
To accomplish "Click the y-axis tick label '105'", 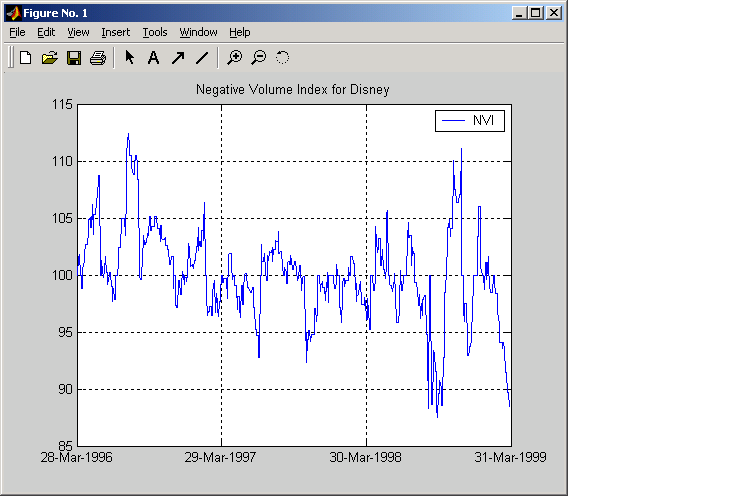I will click(62, 219).
